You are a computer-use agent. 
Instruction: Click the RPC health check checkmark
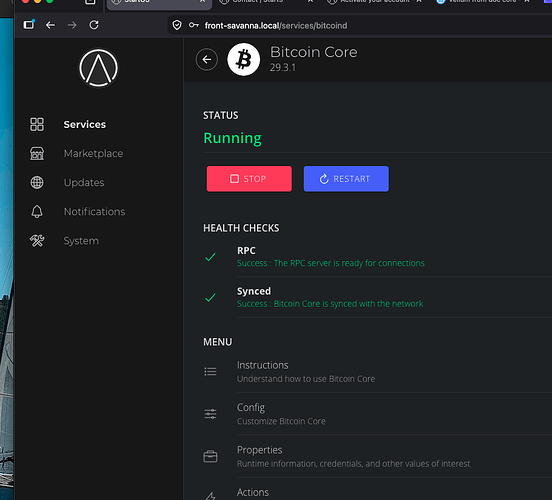[210, 257]
